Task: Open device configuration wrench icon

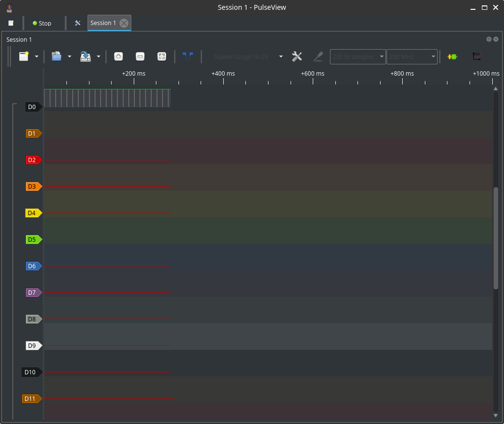Action: click(297, 57)
